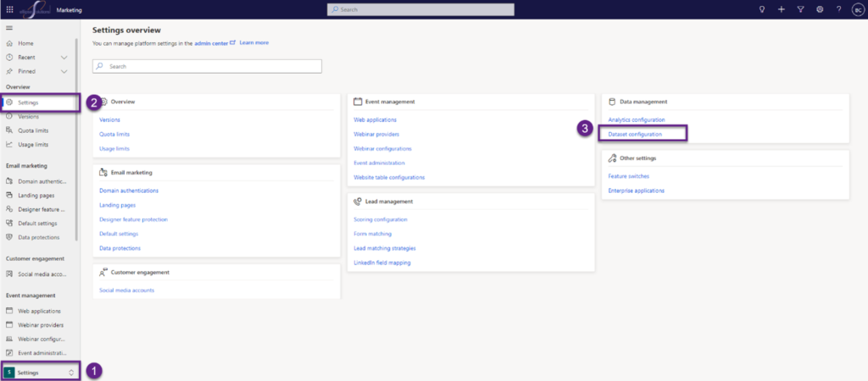Open Quota limits link in Overview card

tap(114, 135)
